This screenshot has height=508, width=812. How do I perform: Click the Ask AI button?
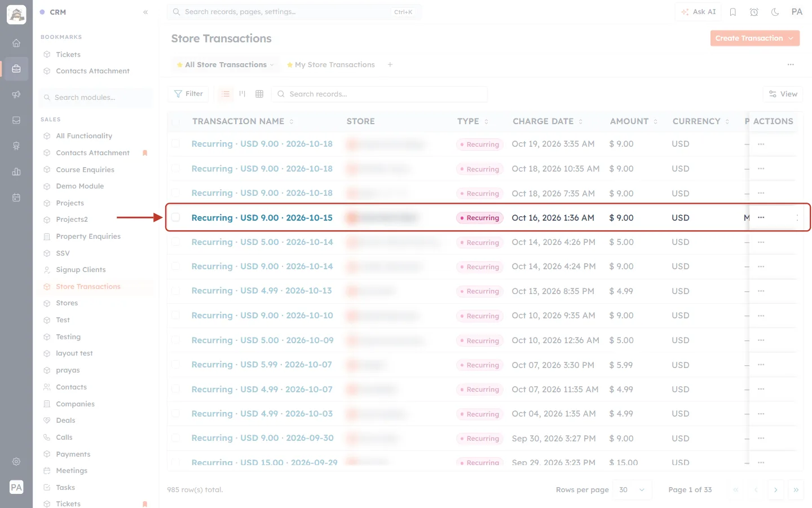tap(698, 12)
